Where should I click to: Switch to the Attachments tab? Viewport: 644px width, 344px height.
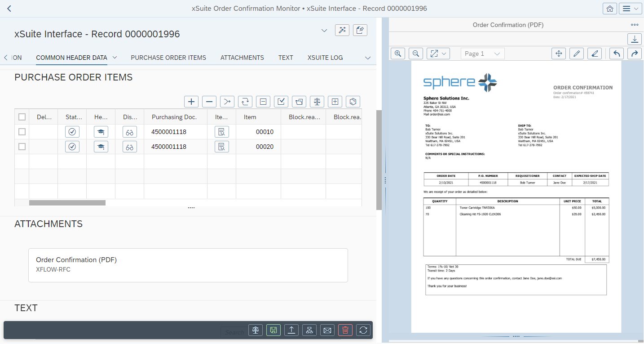click(x=242, y=58)
